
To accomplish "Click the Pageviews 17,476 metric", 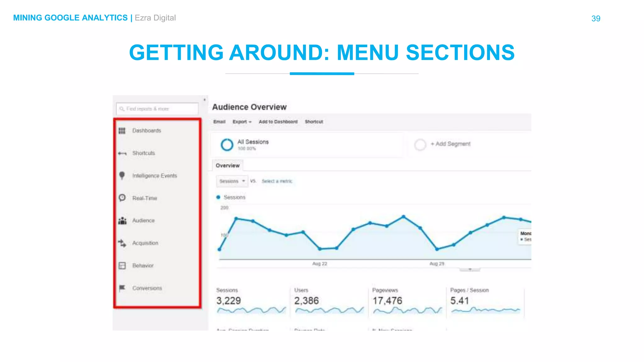I will 387,301.
